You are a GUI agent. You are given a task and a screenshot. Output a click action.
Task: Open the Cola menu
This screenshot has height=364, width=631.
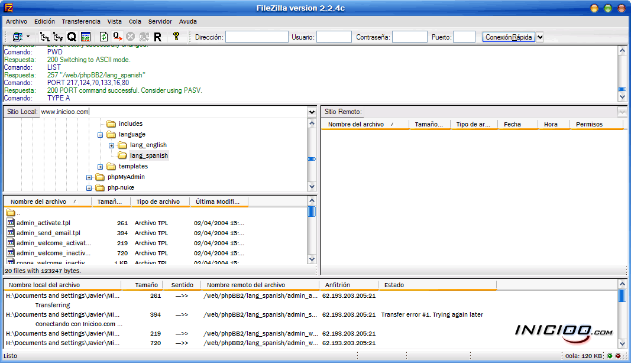click(x=135, y=22)
